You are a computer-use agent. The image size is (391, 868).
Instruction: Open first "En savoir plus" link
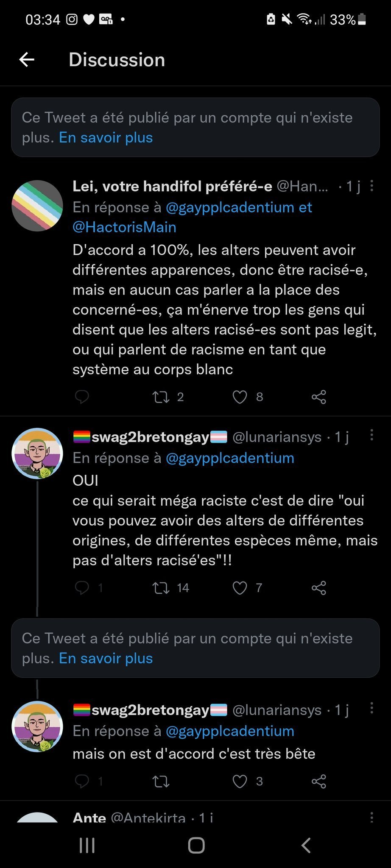[x=106, y=138]
